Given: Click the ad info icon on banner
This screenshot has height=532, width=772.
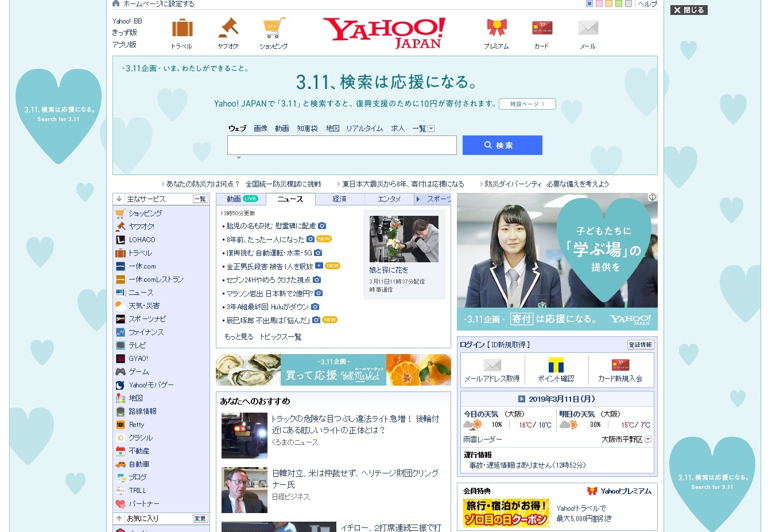Looking at the screenshot, I should (653, 197).
